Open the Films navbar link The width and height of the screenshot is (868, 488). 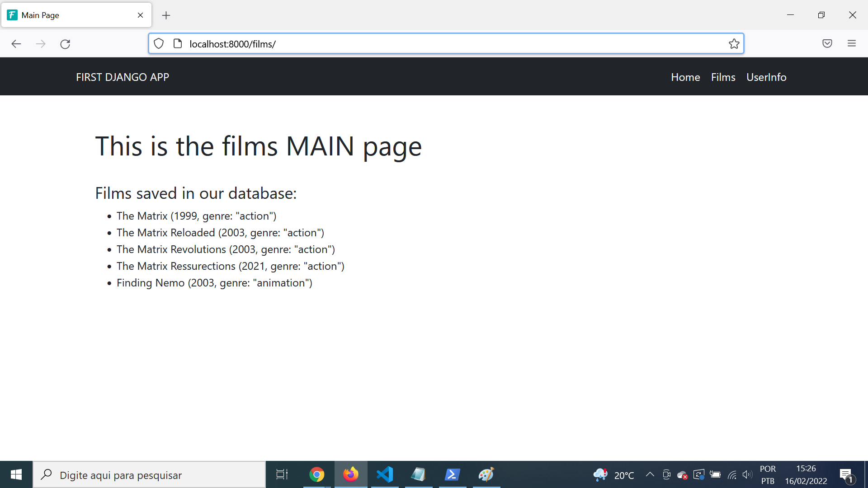point(723,77)
